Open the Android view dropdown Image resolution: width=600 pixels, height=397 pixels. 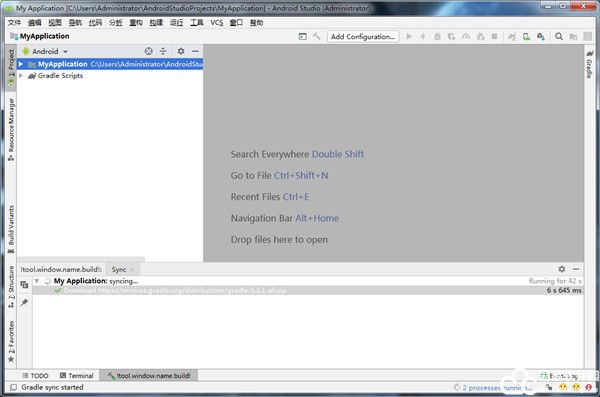(x=45, y=51)
